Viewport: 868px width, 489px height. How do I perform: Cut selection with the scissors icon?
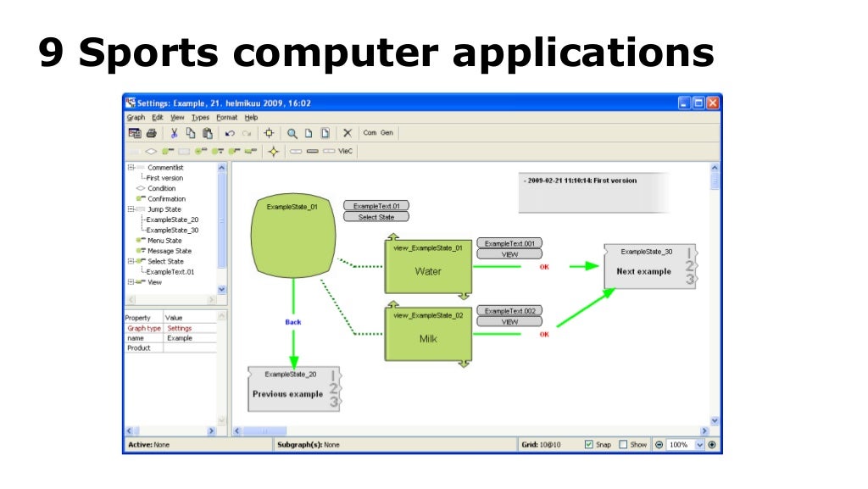(x=174, y=133)
